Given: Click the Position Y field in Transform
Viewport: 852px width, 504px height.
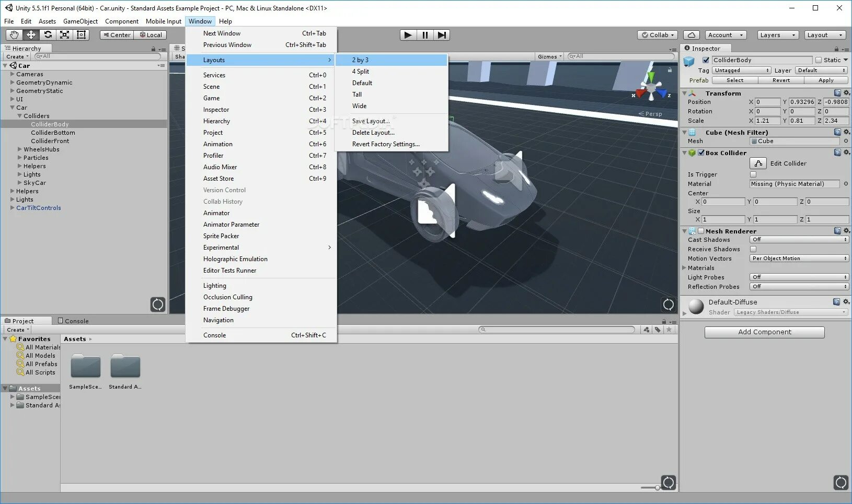Looking at the screenshot, I should (802, 102).
